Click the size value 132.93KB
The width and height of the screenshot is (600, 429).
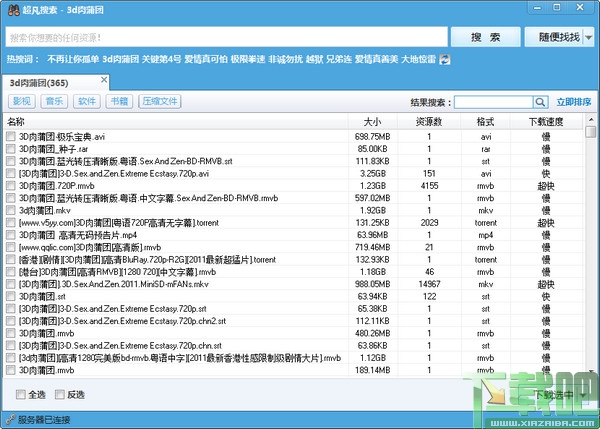(x=372, y=259)
